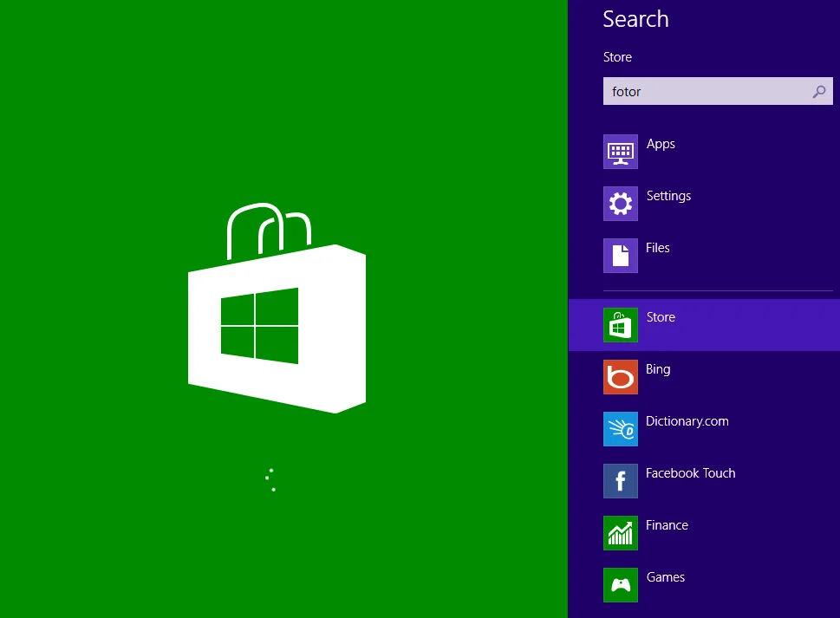Select the Store app icon
The width and height of the screenshot is (840, 618).
620,325
